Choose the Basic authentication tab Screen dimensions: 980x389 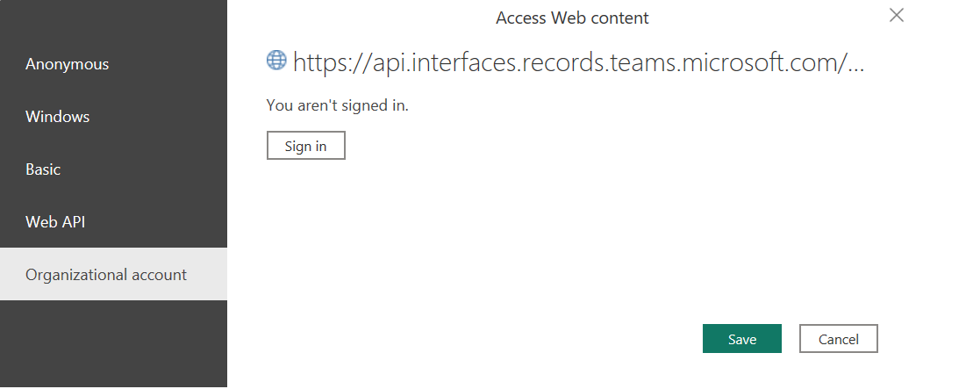[43, 169]
